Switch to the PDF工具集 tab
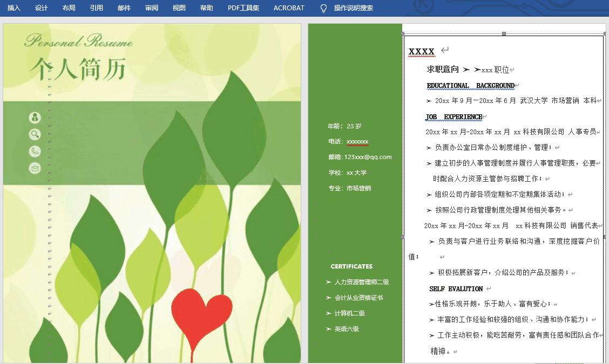 [243, 8]
